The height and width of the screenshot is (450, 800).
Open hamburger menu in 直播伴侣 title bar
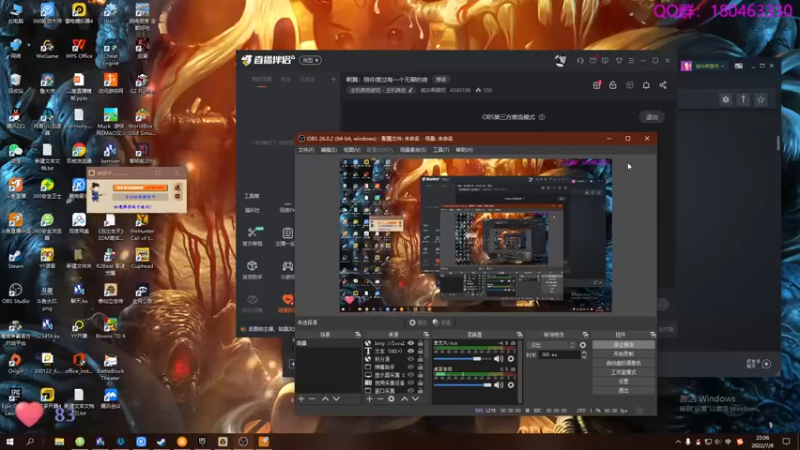[631, 61]
